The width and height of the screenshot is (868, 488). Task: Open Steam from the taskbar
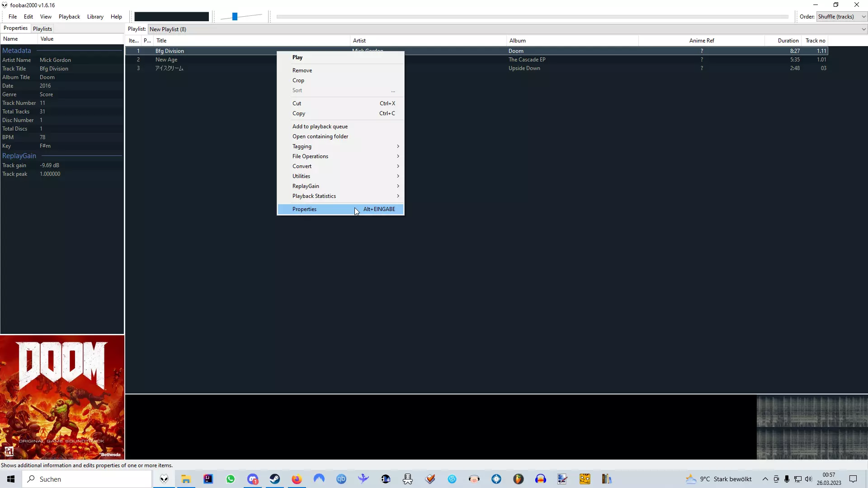pos(275,479)
